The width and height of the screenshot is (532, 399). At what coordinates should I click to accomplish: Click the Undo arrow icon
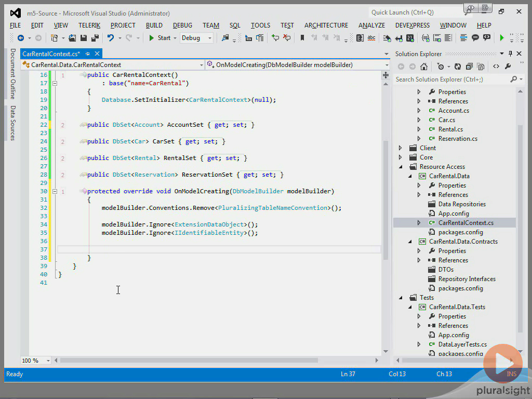point(110,38)
